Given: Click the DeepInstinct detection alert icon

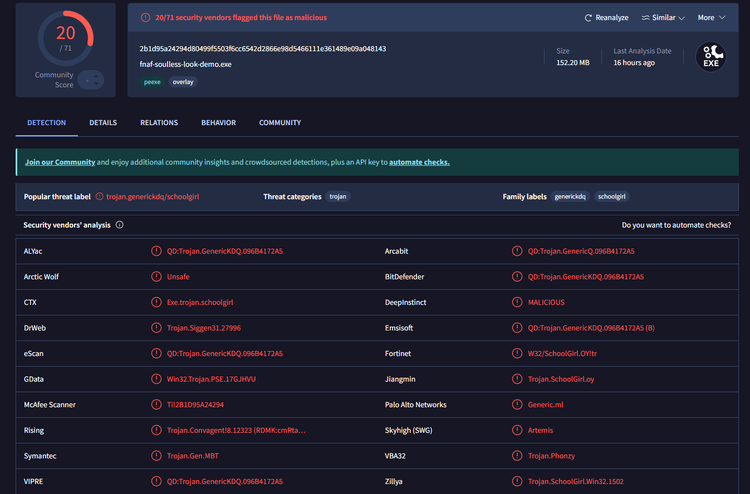Looking at the screenshot, I should click(517, 302).
